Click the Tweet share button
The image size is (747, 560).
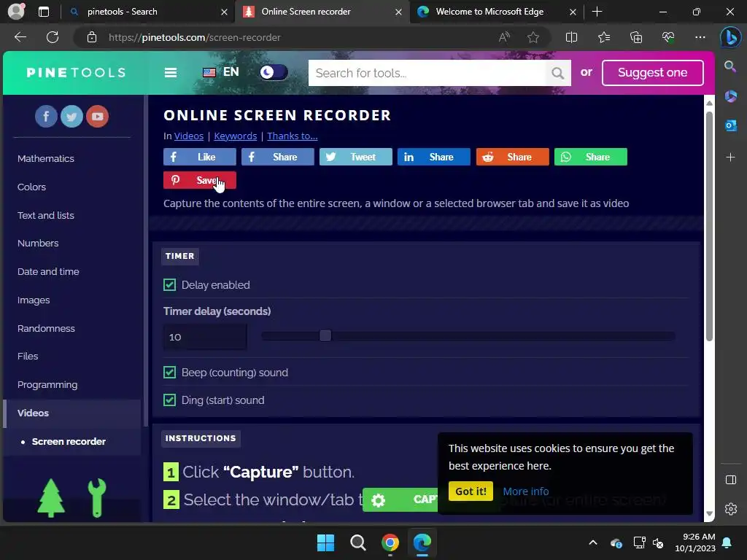356,157
